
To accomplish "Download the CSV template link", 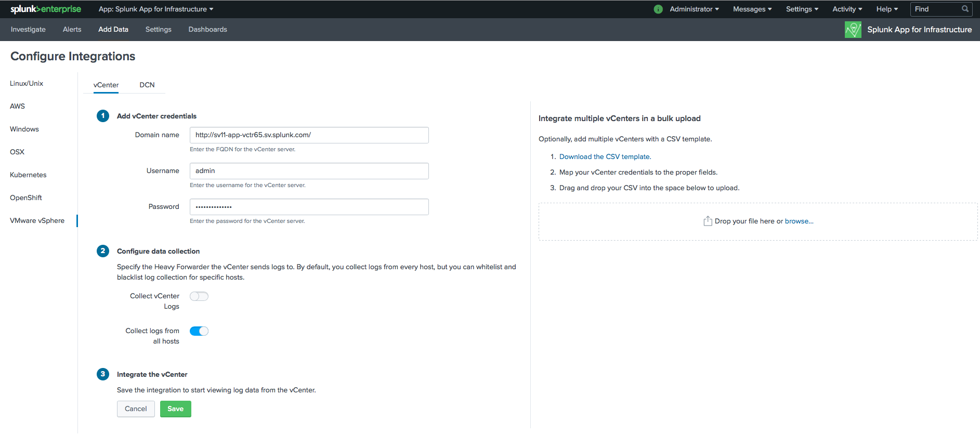I will click(605, 156).
